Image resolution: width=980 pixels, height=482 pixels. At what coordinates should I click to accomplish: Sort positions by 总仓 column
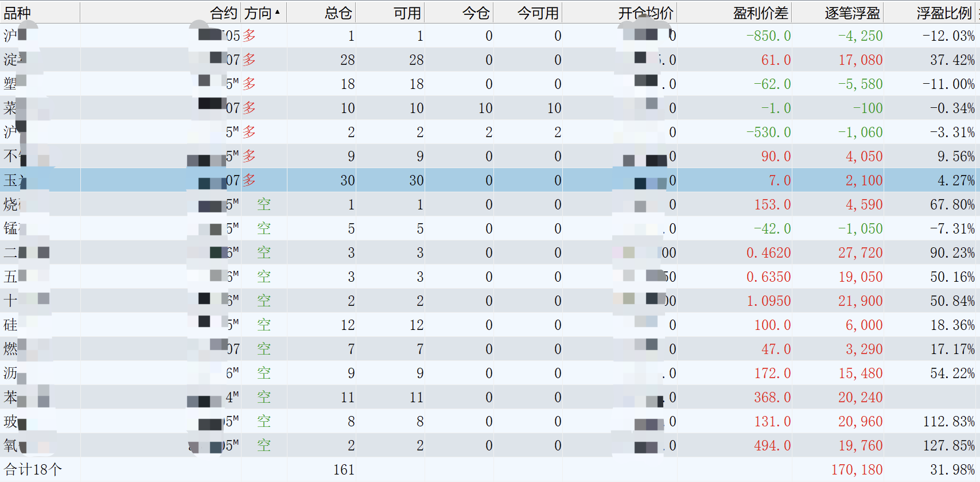(338, 13)
